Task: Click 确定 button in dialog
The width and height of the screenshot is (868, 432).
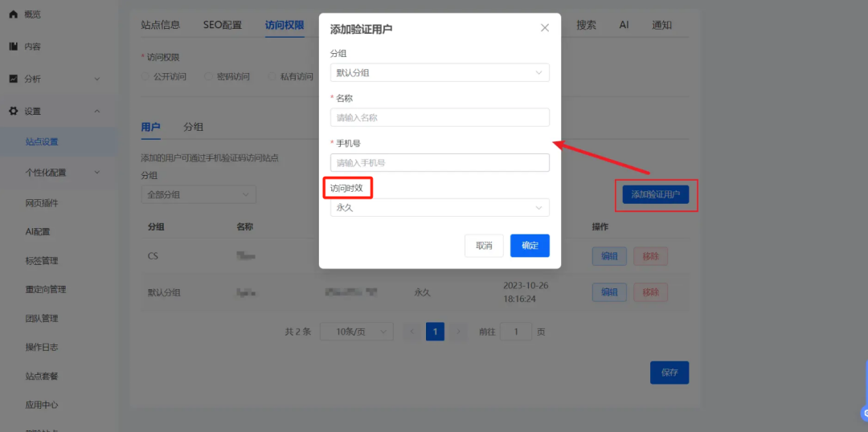Action: (x=530, y=246)
